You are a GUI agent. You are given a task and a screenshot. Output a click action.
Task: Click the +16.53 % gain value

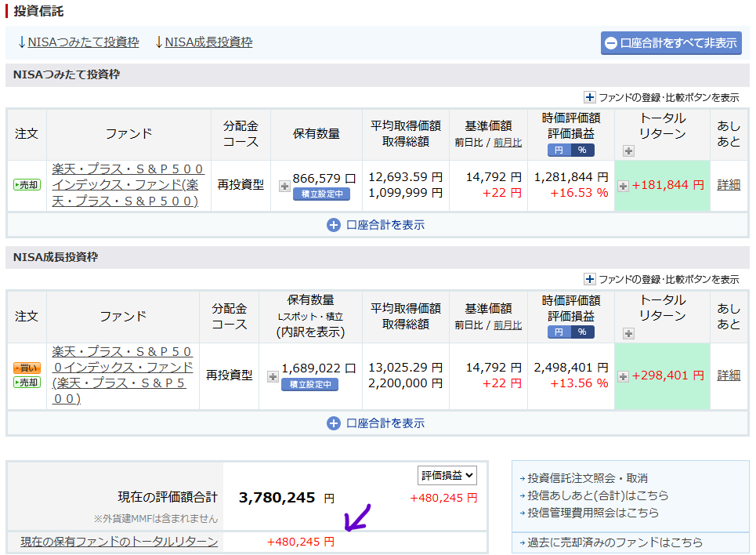579,193
